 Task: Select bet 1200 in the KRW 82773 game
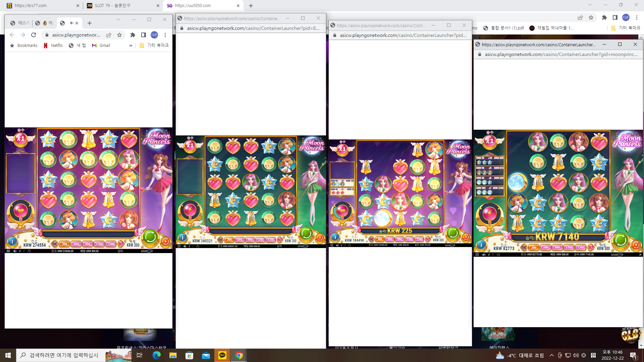pos(569,247)
